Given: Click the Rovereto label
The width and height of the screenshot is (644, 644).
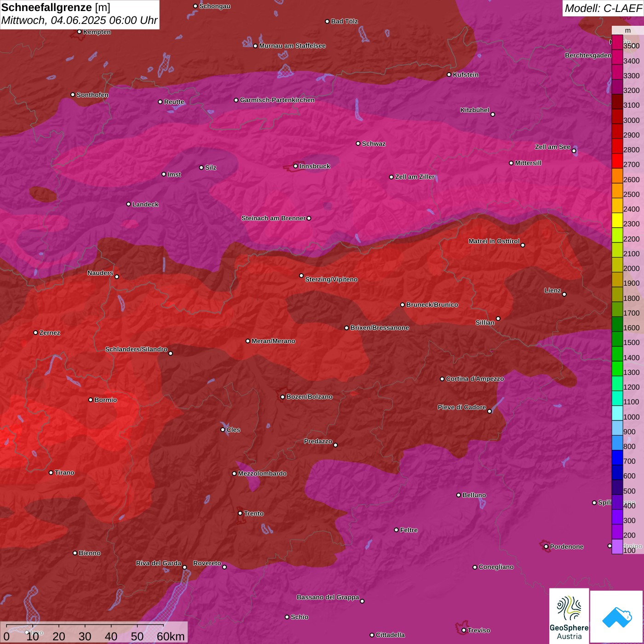Looking at the screenshot, I should click(207, 563).
